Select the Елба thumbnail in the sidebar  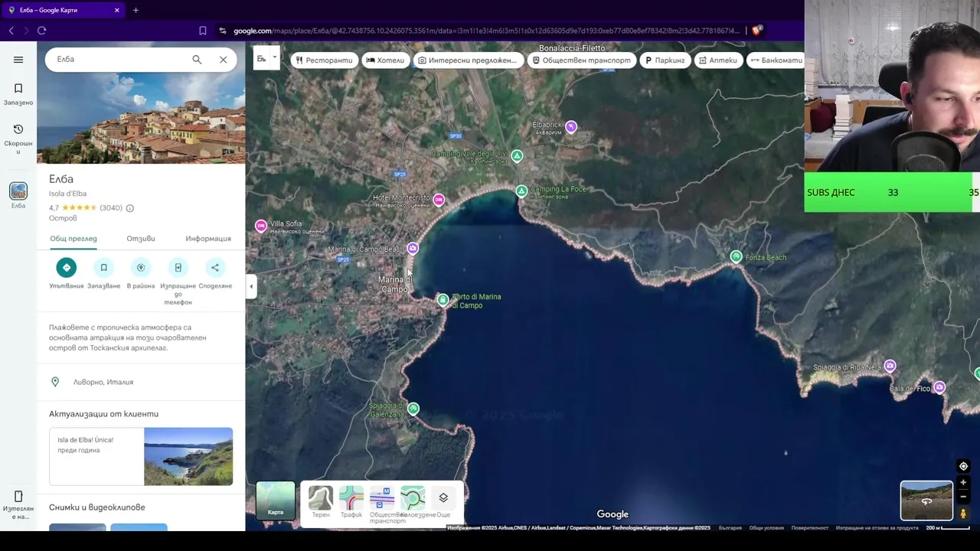pos(18,191)
